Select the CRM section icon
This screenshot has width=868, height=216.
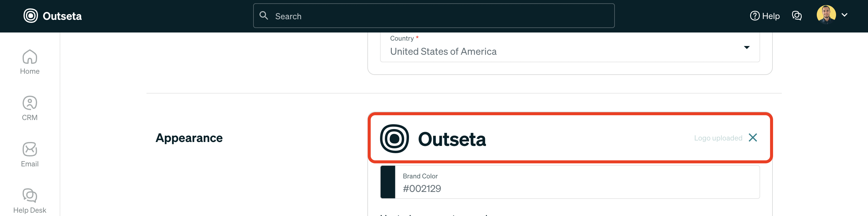click(30, 108)
